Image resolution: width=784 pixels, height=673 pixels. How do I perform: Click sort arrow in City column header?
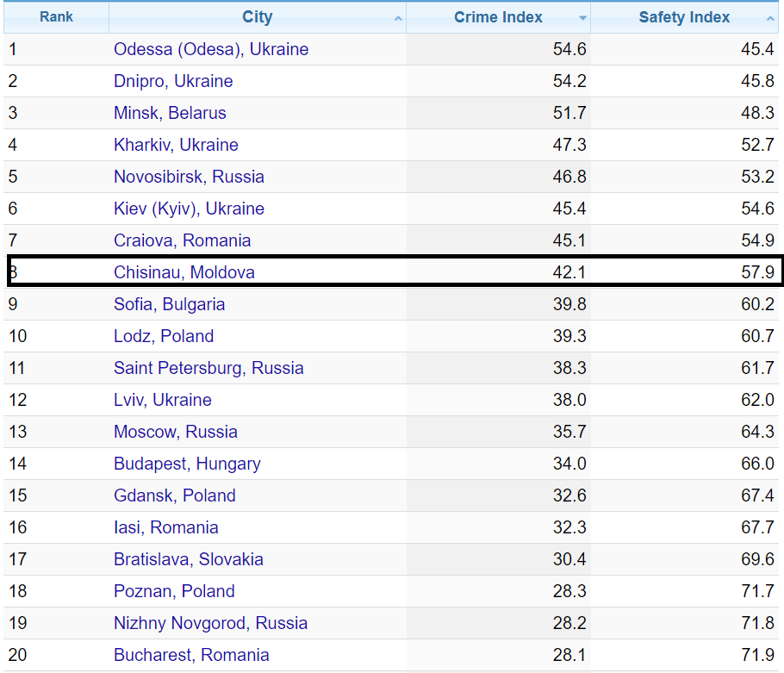tap(398, 18)
